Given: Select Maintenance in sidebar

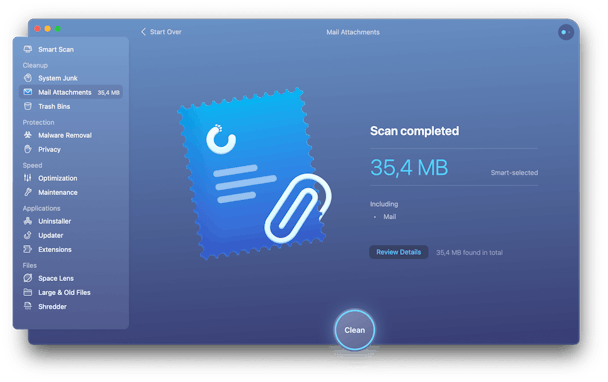Looking at the screenshot, I should 58,192.
